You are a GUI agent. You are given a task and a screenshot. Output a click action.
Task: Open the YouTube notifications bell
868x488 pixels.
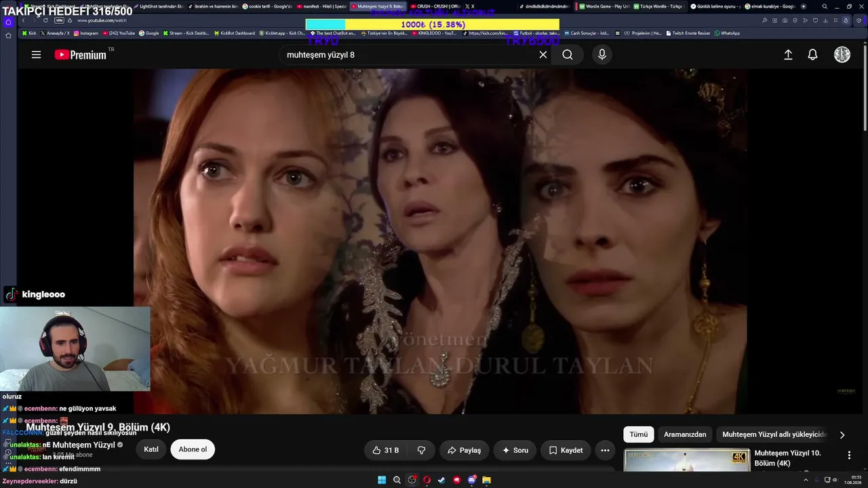click(x=812, y=55)
